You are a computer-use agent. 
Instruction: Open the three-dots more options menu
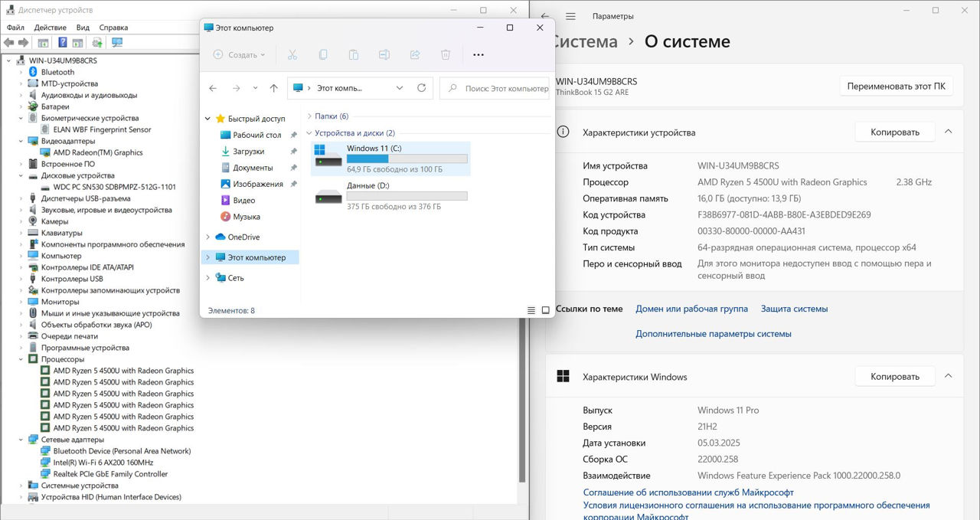(x=479, y=55)
